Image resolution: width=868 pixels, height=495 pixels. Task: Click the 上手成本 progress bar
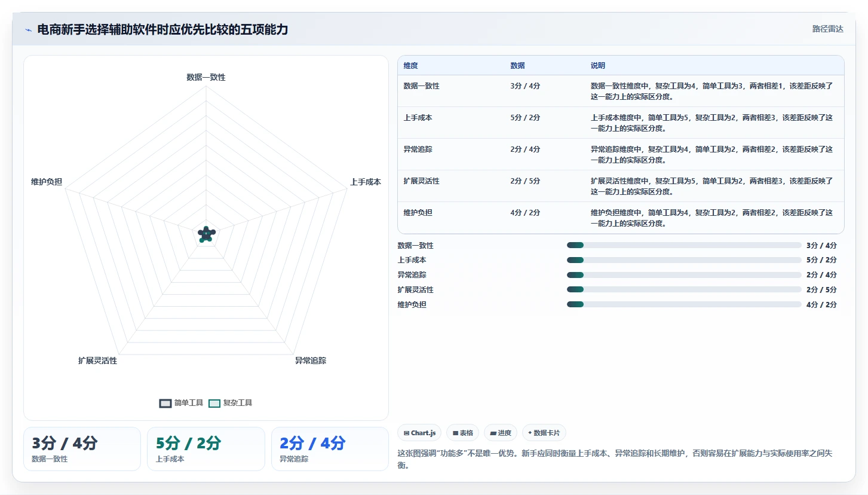click(x=684, y=260)
